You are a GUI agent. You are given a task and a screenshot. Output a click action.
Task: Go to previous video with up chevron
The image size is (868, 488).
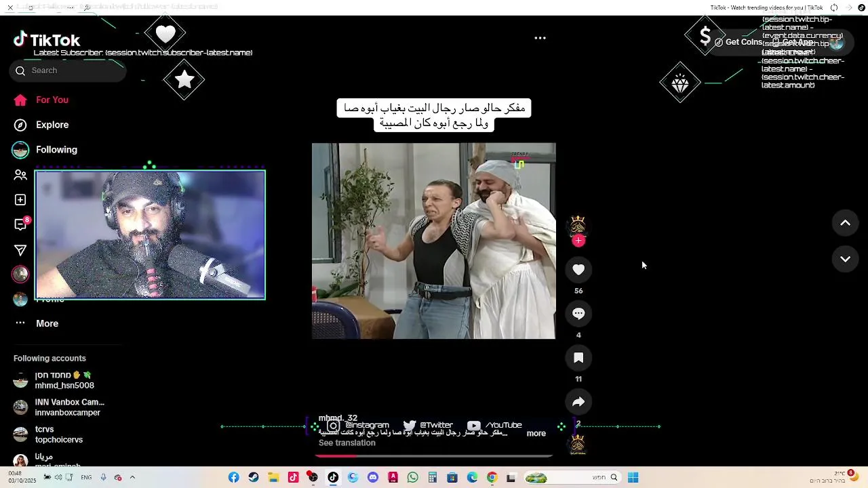point(846,223)
